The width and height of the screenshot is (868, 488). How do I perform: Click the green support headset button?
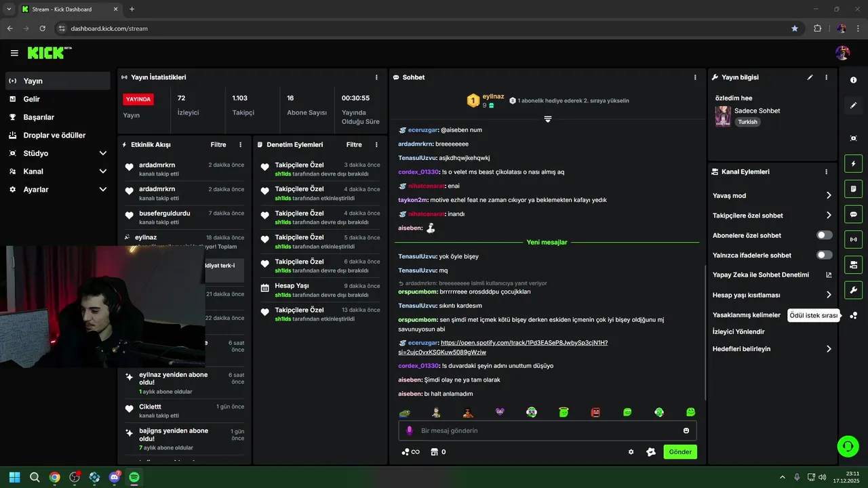coord(848,445)
